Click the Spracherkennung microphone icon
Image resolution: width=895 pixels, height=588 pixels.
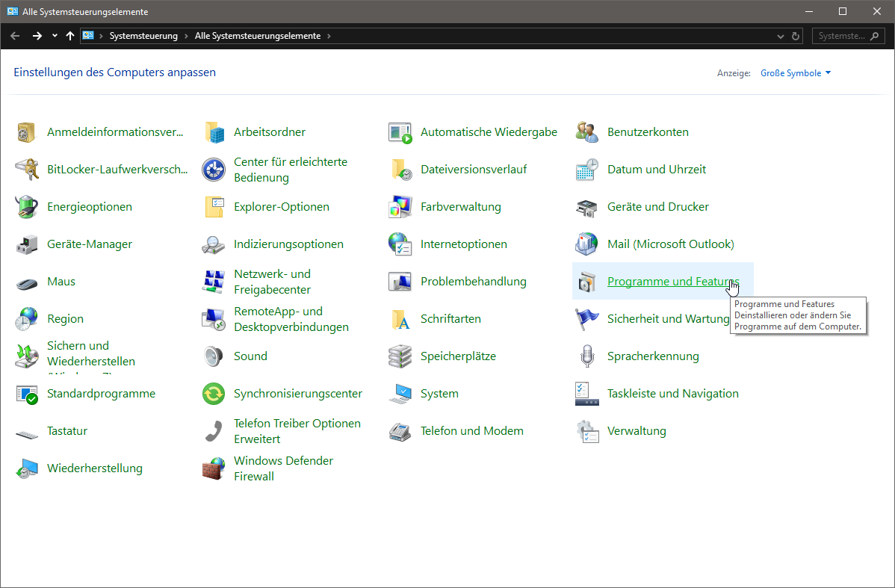(586, 356)
